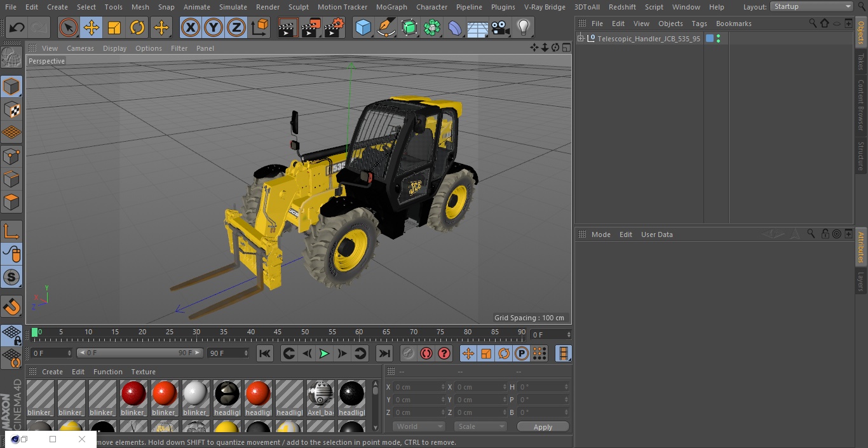Screen dimensions: 868x448
Task: Click the Undo arrow icon
Action: pos(17,27)
